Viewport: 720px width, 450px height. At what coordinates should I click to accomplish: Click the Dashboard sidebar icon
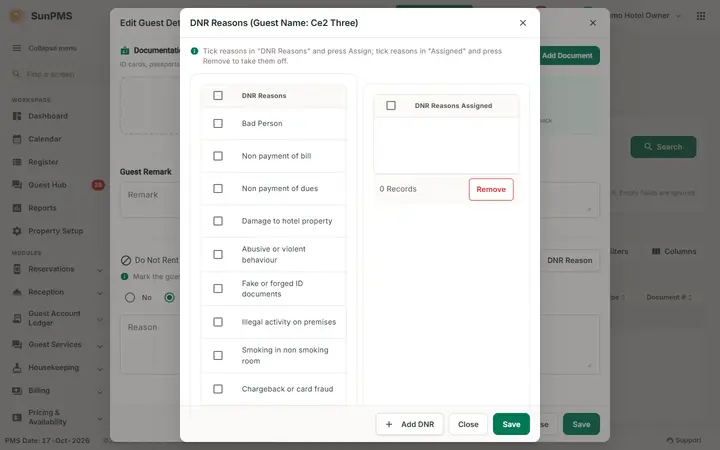point(17,116)
